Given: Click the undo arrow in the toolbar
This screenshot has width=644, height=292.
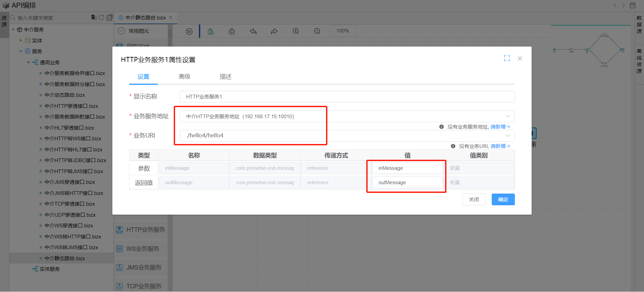Looking at the screenshot, I should [253, 31].
